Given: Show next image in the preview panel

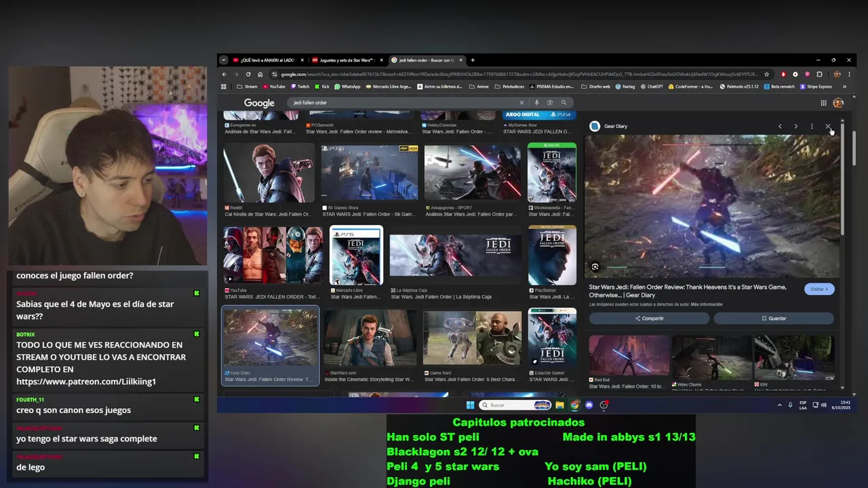Looking at the screenshot, I should (x=795, y=126).
